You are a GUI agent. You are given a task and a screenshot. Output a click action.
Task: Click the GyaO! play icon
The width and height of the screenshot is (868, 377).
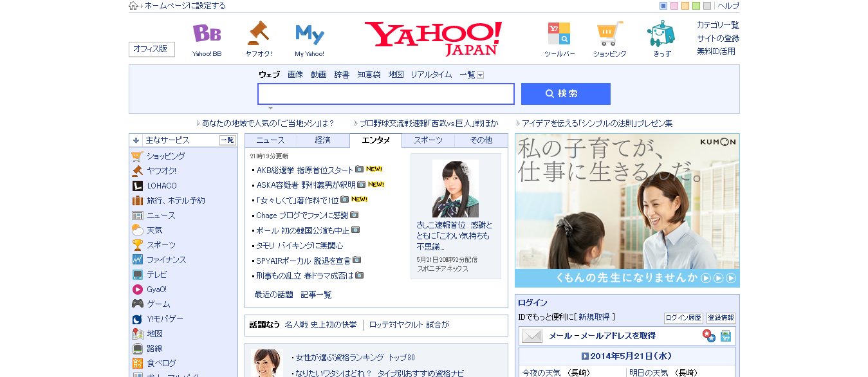coord(137,290)
